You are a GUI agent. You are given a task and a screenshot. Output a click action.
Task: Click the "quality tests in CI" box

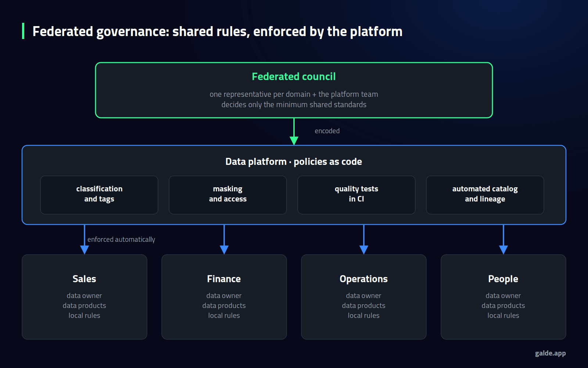point(356,195)
